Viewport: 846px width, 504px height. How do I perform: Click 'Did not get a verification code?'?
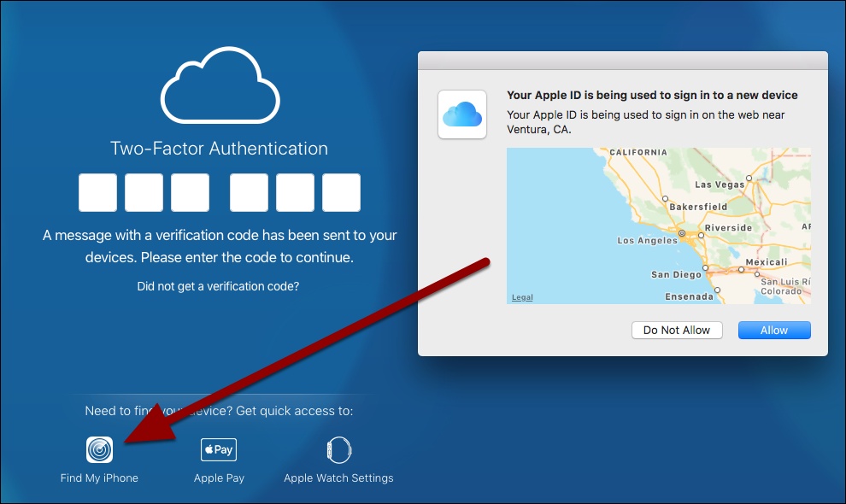tap(218, 286)
